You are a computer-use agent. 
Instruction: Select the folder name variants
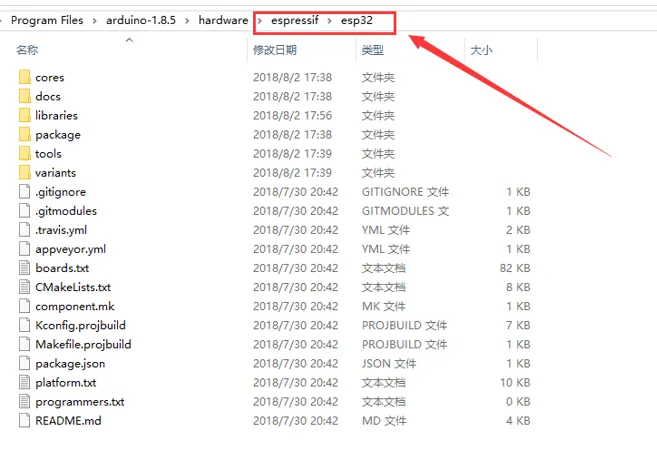55,173
